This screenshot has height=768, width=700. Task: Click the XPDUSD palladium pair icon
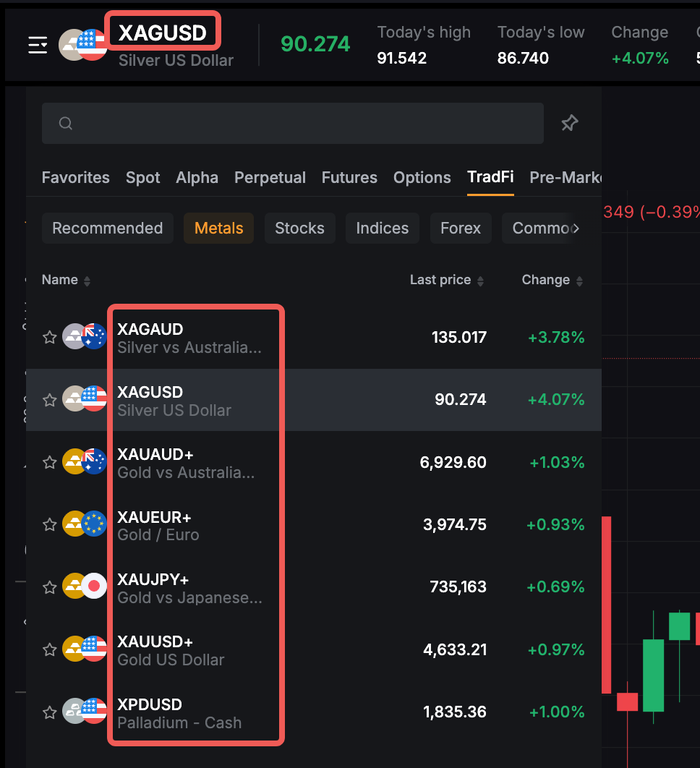[x=84, y=712]
